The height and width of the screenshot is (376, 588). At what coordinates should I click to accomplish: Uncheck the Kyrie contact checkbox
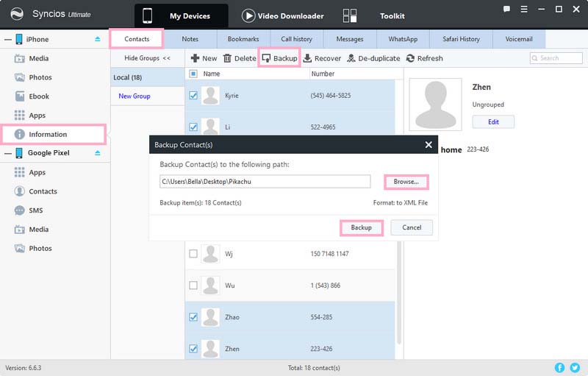193,96
